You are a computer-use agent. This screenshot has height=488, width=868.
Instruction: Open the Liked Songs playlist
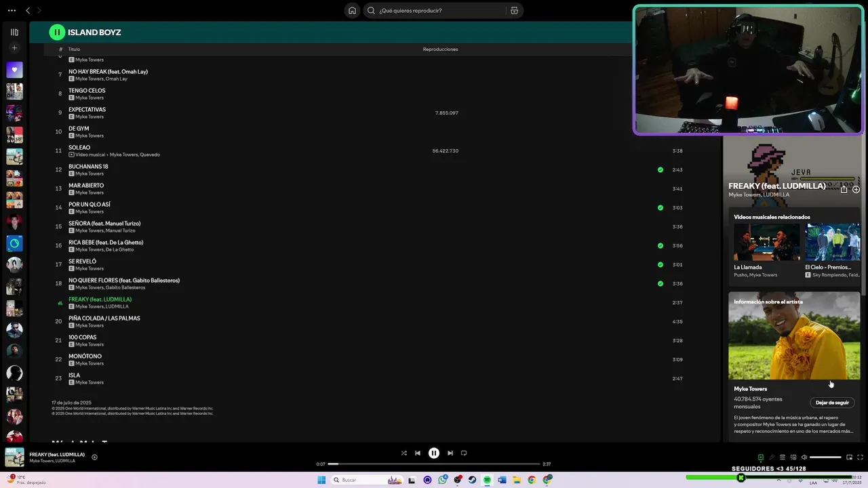pos(14,70)
